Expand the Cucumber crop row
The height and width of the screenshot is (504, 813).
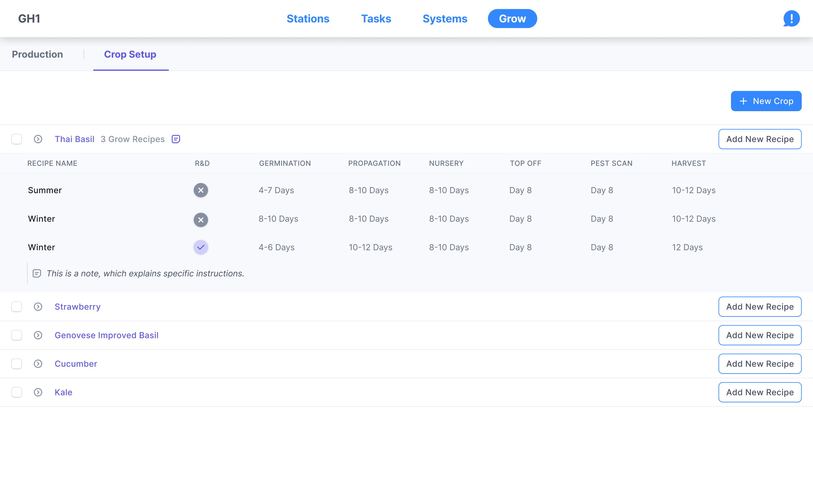(38, 364)
